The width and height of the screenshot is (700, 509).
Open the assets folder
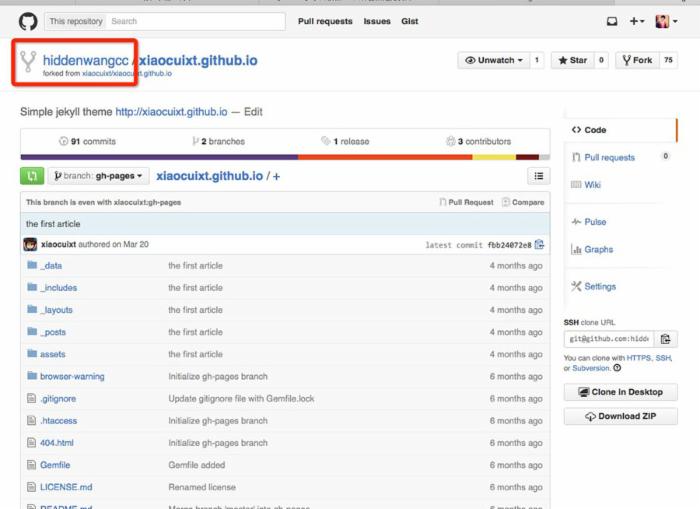[53, 354]
